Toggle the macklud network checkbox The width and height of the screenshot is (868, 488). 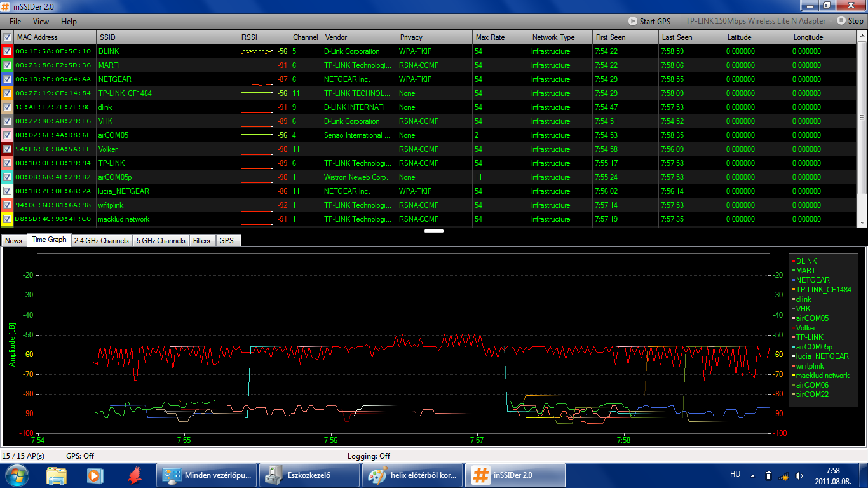(x=7, y=219)
